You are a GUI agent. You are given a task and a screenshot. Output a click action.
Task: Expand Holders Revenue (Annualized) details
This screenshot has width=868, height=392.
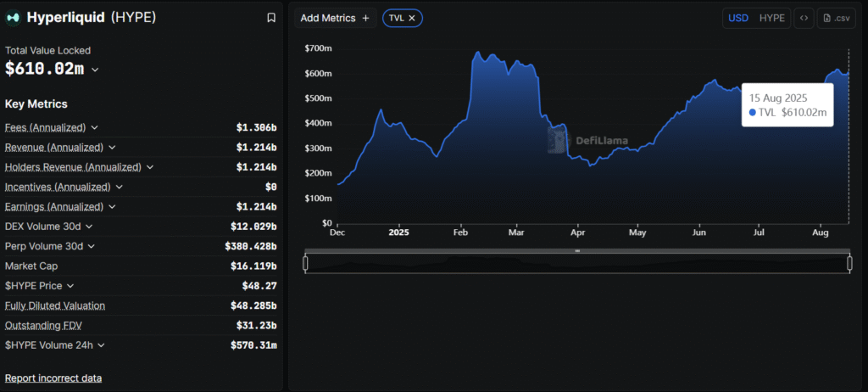pos(150,167)
